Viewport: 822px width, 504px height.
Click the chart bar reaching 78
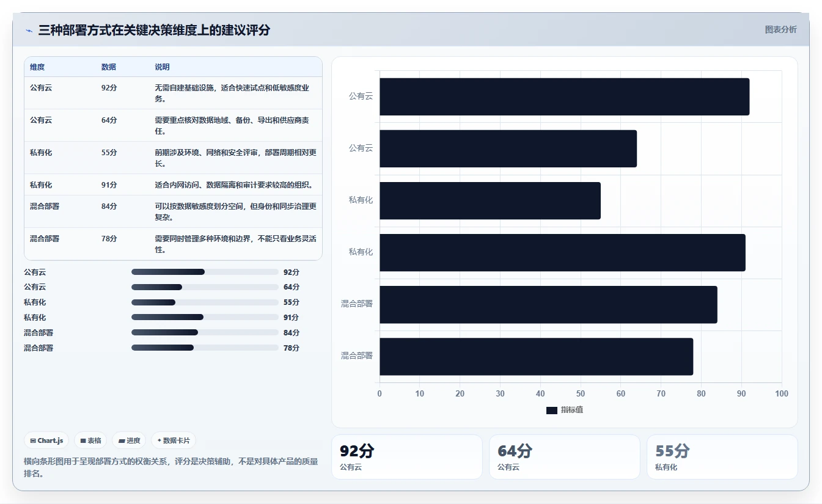pyautogui.click(x=537, y=356)
